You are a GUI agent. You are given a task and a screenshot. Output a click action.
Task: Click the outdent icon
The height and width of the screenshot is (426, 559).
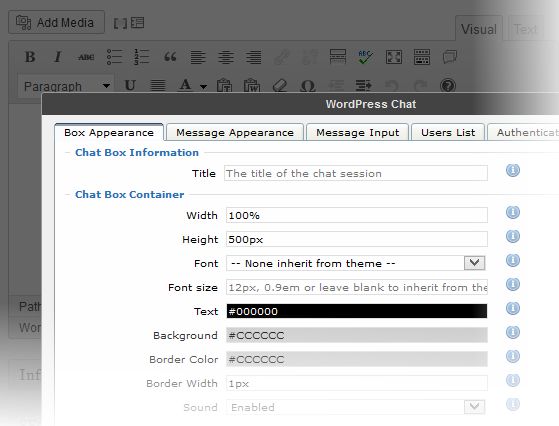point(336,86)
